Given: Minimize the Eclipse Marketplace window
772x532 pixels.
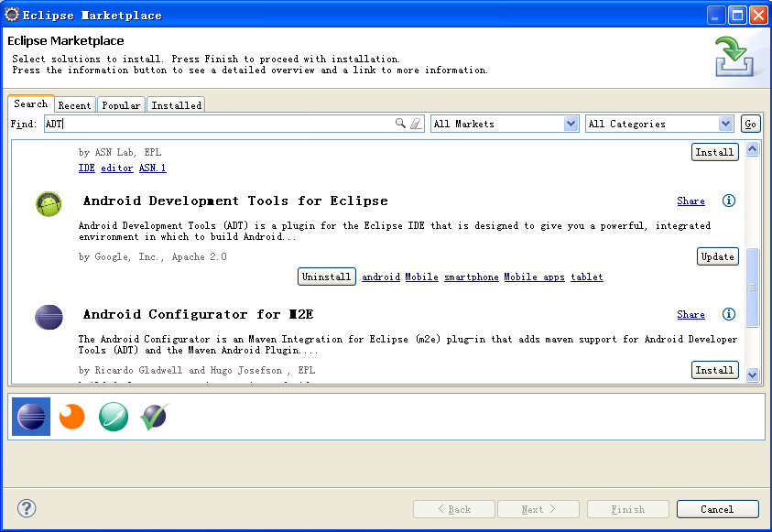Looking at the screenshot, I should point(716,16).
